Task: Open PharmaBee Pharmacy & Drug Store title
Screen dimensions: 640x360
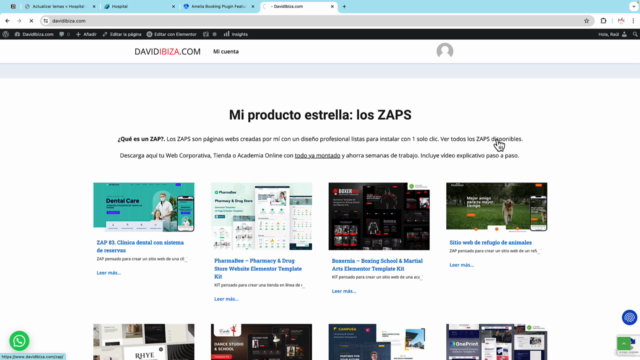Action: [x=258, y=269]
